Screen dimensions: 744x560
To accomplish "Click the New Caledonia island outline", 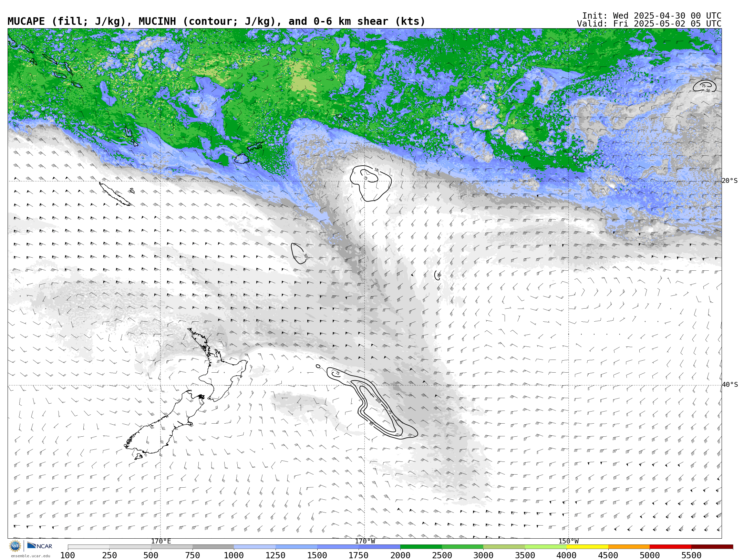I will tap(114, 194).
